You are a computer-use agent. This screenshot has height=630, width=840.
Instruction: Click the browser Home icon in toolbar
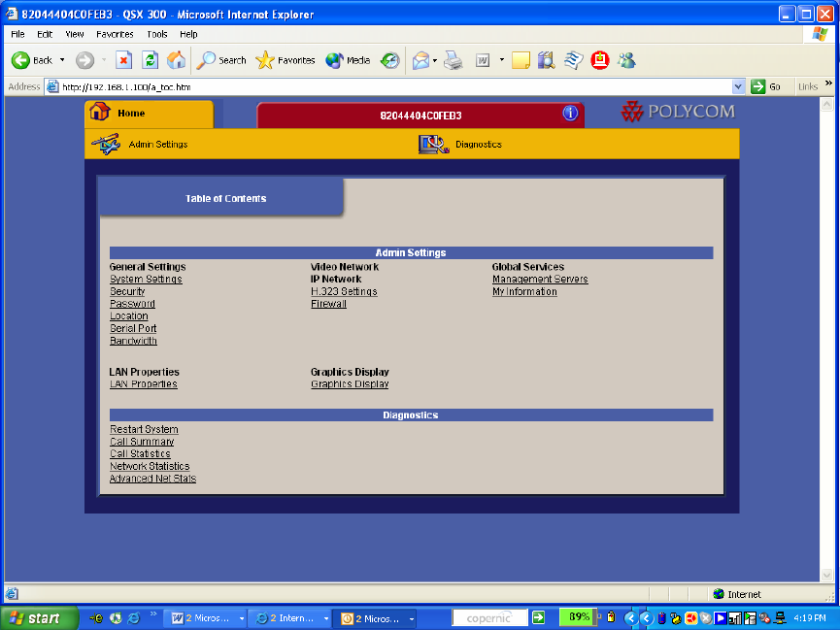coord(175,60)
